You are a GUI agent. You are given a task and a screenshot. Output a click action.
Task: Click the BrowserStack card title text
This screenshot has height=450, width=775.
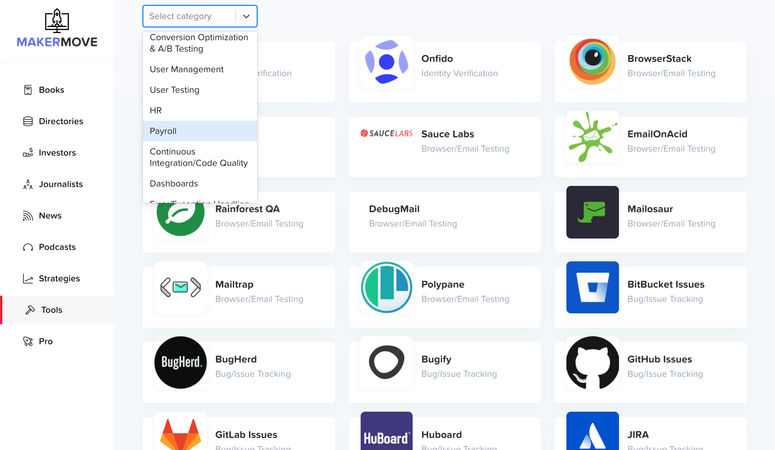tap(659, 58)
